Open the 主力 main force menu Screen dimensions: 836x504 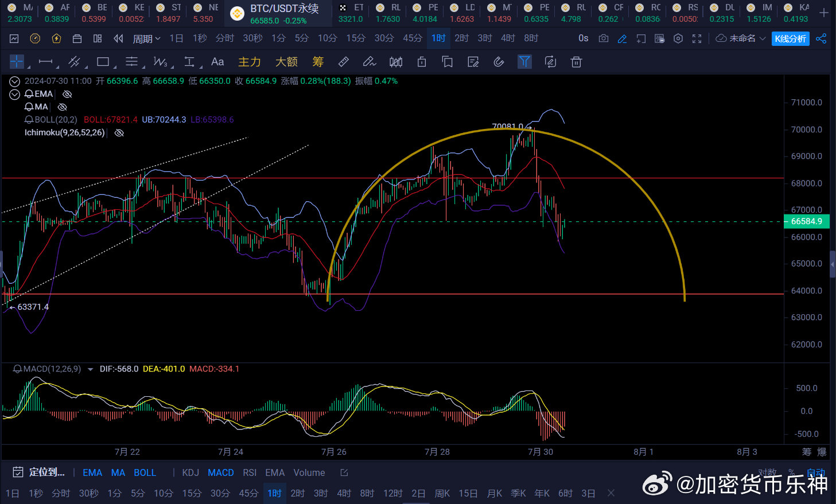250,62
